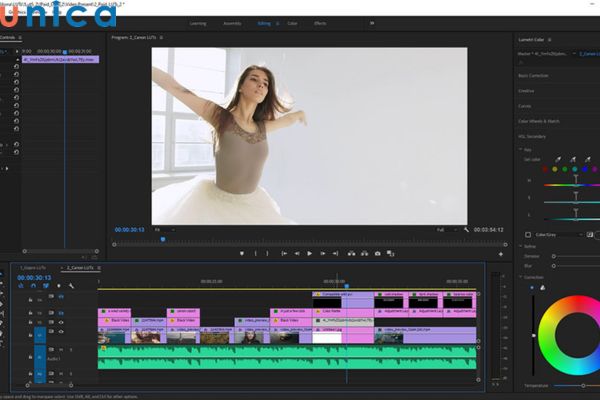
Task: Switch to the Learning workspace
Action: click(x=198, y=23)
